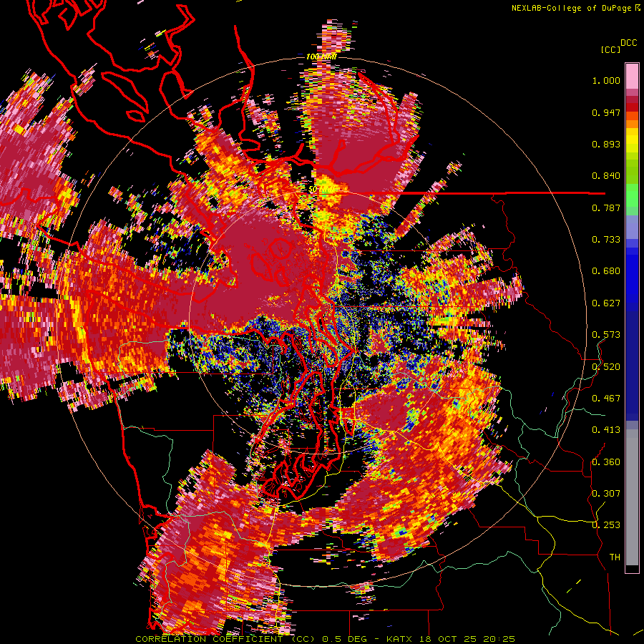Click the 0.733 color scale value

point(606,240)
